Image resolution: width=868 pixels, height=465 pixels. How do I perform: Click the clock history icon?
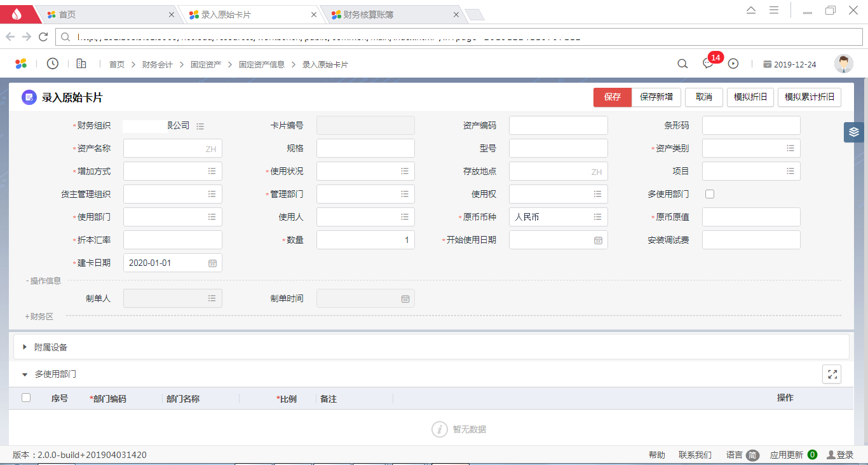point(53,64)
